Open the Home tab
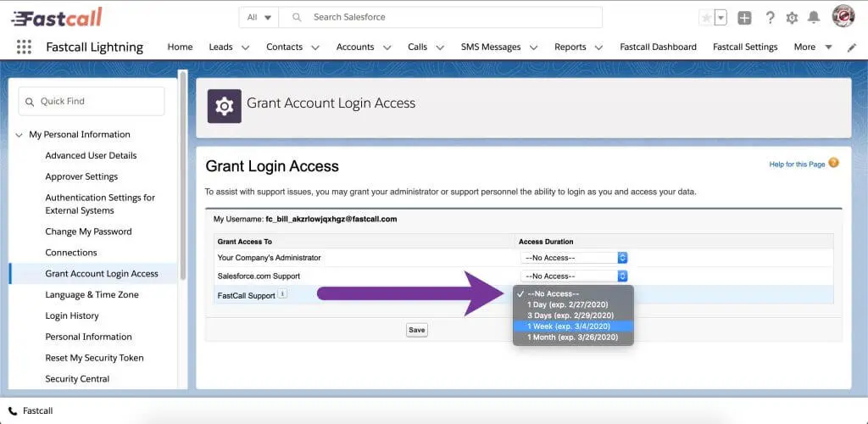868x424 pixels. click(x=180, y=47)
